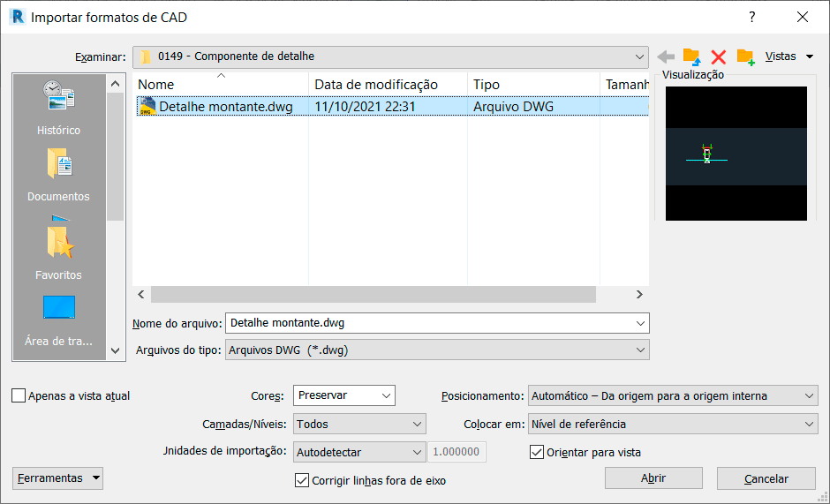Screen dimensions: 830x504
Task: Sort by Data de modificação column
Action: tap(388, 84)
